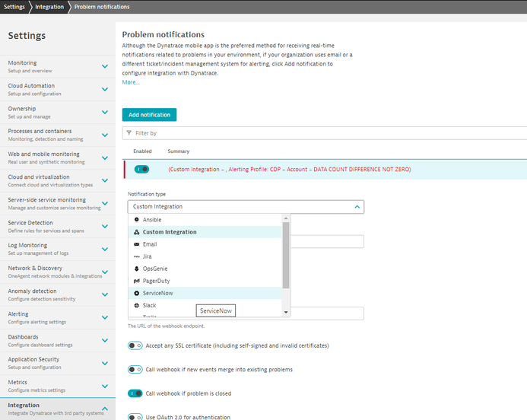
Task: Expand the Cloud Automation settings section
Action: point(105,89)
